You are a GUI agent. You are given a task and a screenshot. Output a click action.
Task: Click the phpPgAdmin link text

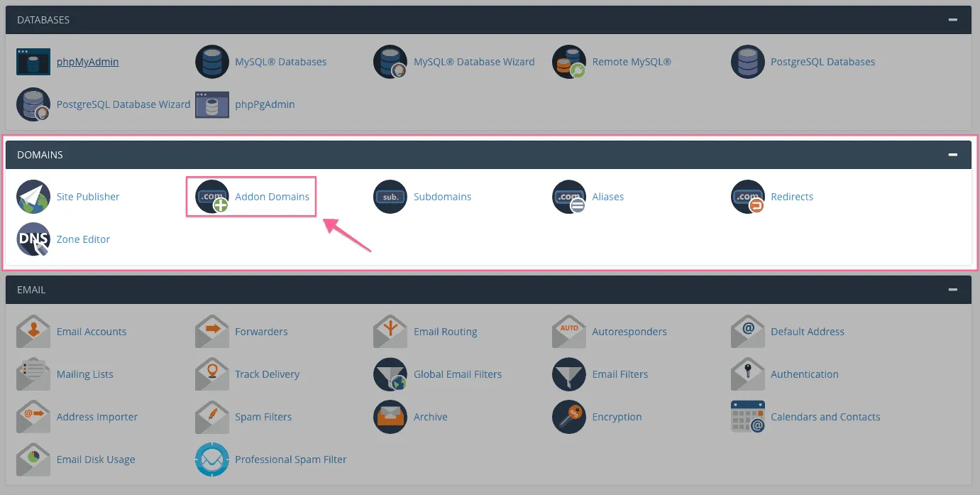[x=265, y=104]
